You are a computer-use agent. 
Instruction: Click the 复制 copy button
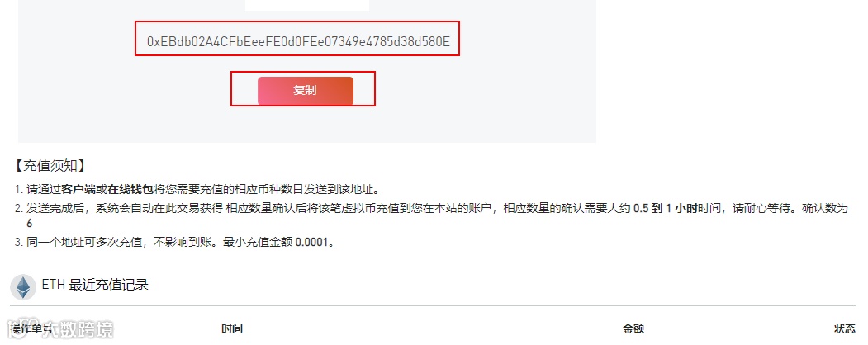(x=305, y=91)
